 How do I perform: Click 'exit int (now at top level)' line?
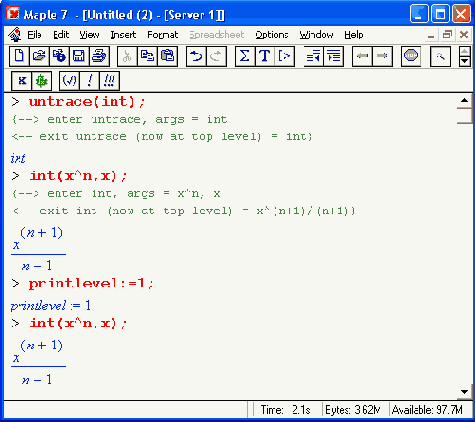[x=184, y=211]
